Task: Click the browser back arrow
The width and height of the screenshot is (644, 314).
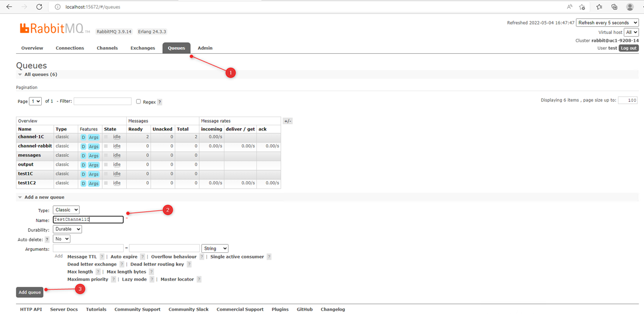Action: [x=9, y=7]
